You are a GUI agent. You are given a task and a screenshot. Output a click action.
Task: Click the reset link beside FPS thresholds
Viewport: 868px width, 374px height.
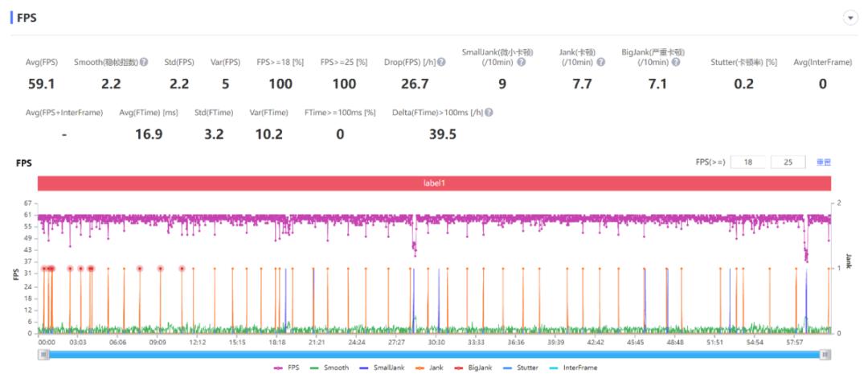pyautogui.click(x=824, y=162)
